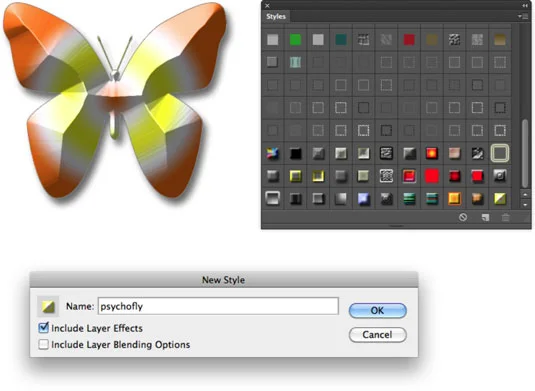Image resolution: width=535 pixels, height=391 pixels.
Task: Close the Styles panel with the X
Action: 268,5
